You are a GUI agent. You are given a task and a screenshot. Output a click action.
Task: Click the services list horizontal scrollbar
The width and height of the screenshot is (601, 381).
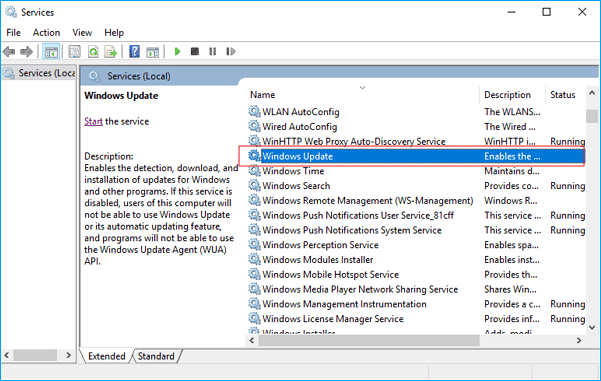click(369, 340)
